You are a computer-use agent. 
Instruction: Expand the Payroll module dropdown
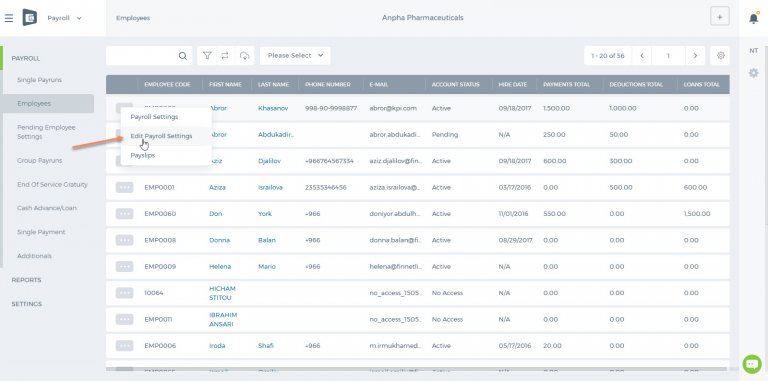pos(64,18)
